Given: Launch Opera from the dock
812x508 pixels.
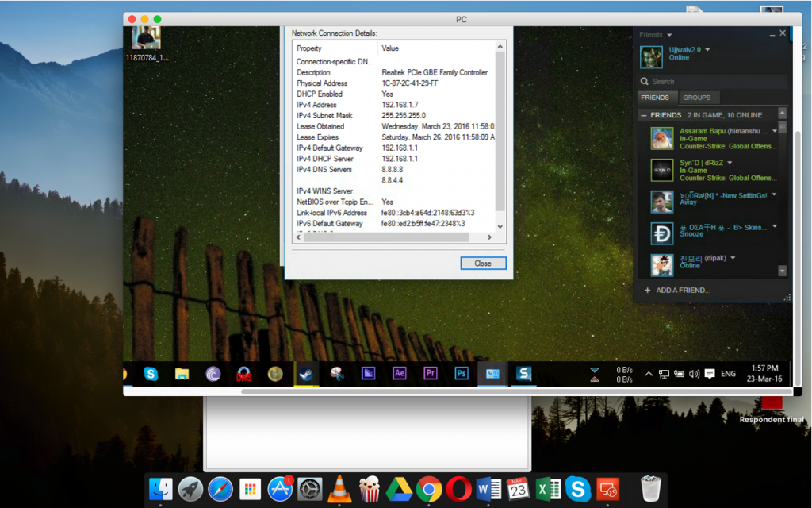Looking at the screenshot, I should click(459, 489).
